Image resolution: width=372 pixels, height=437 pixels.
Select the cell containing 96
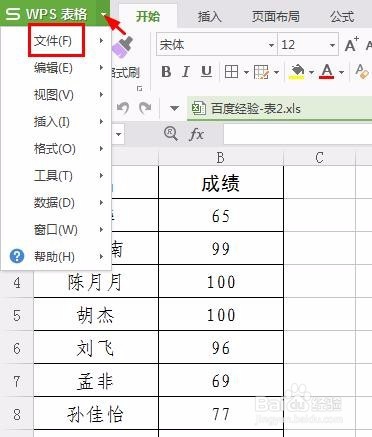tap(221, 348)
